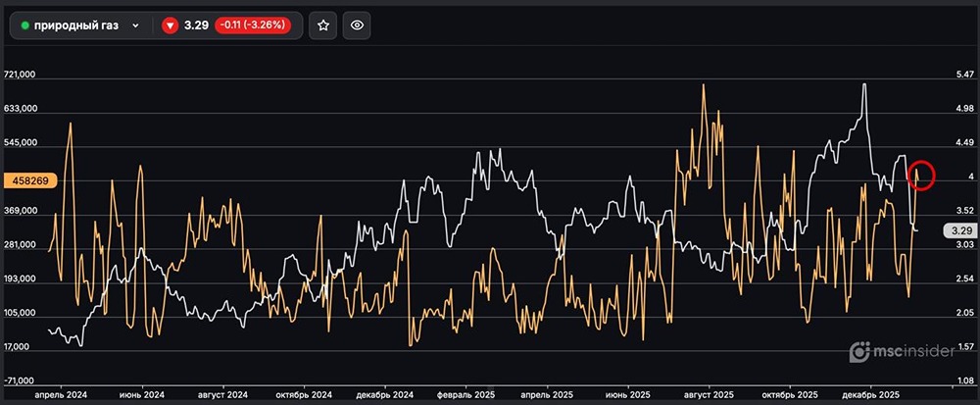Image resolution: width=980 pixels, height=405 pixels.
Task: Click the 3.29 price in header
Action: coord(196,25)
